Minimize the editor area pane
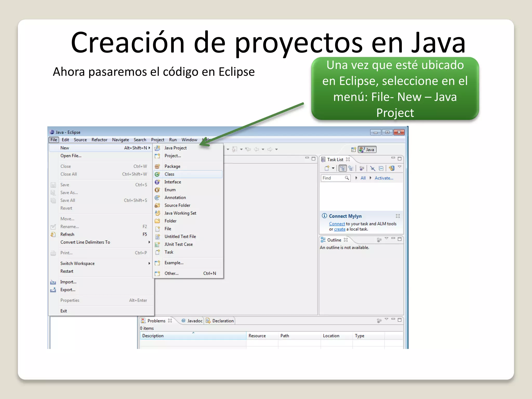Viewport: 532px width, 399px height. click(307, 158)
